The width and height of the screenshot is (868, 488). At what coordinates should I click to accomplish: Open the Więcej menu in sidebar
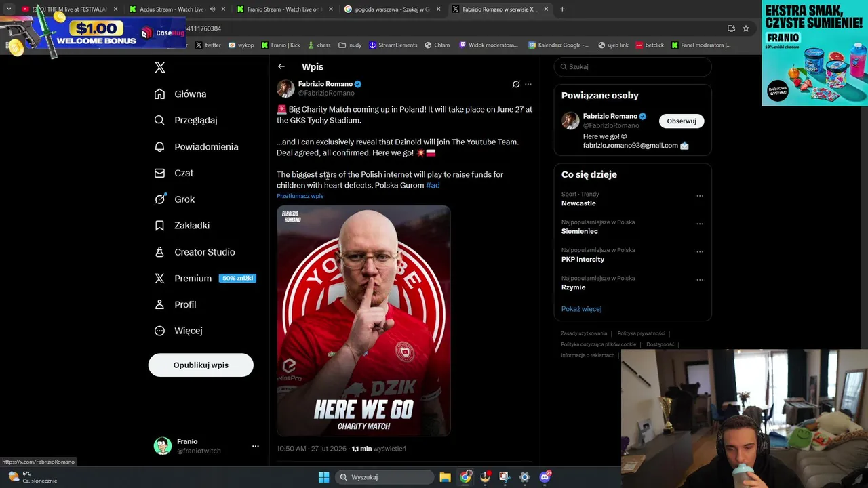coord(178,331)
